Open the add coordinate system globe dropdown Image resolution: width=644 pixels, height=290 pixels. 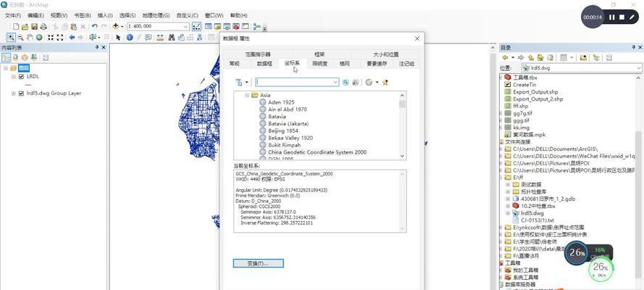(377, 82)
